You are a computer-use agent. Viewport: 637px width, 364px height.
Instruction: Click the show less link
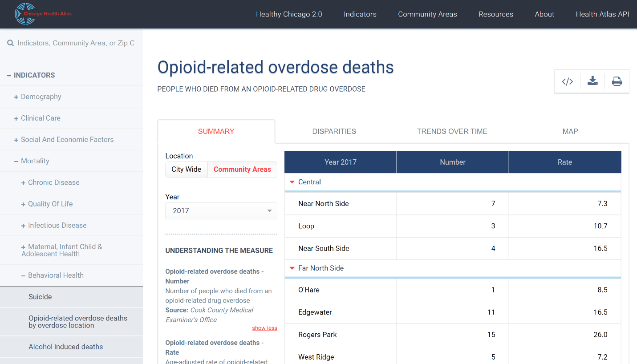(x=264, y=328)
